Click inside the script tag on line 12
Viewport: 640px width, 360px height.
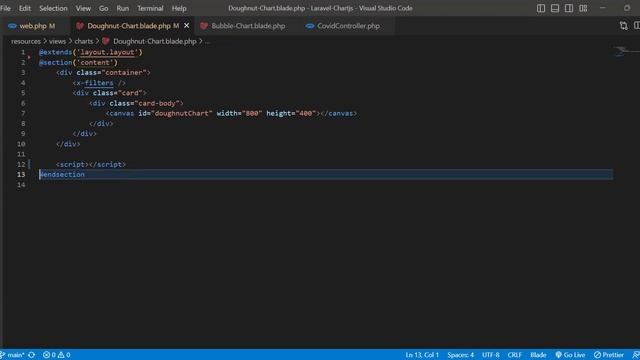(x=91, y=164)
